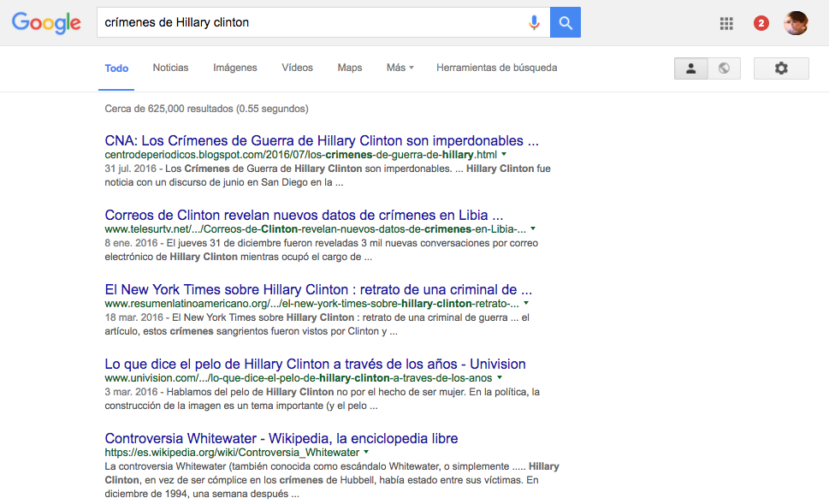Open Controversia Whitewater Wikipedia result

[281, 438]
